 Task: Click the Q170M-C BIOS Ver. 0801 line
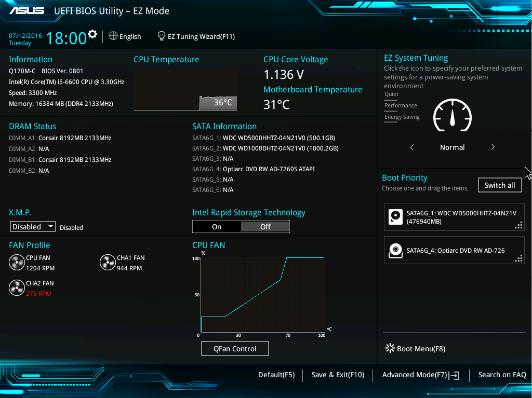tap(46, 71)
